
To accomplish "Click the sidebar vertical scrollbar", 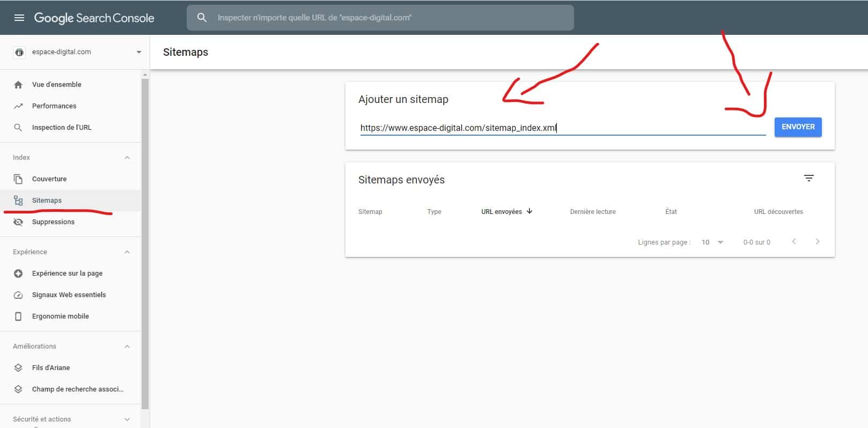I will click(x=145, y=244).
